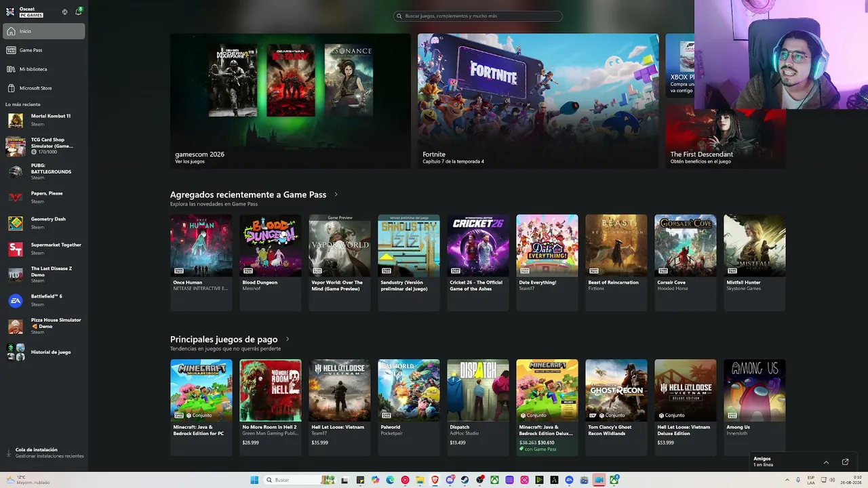This screenshot has width=868, height=488.
Task: Open Principales juegos de pago heading
Action: (224, 339)
